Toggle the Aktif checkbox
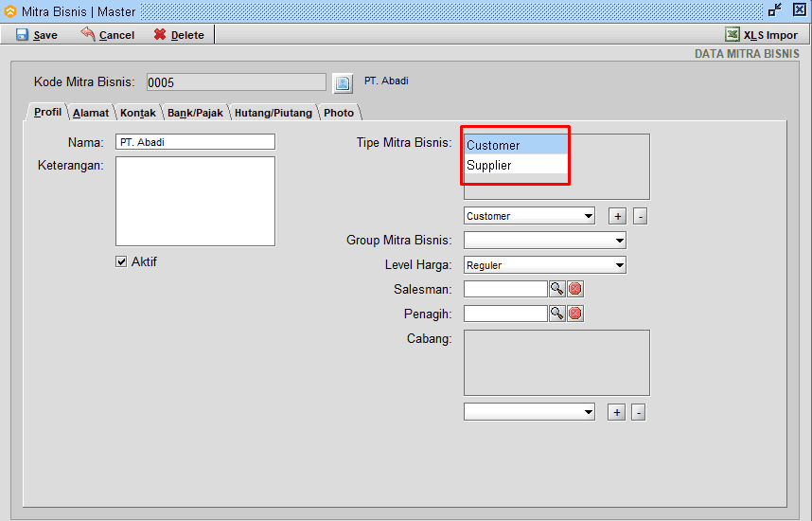Screen dimensions: 812x521 click(121, 262)
